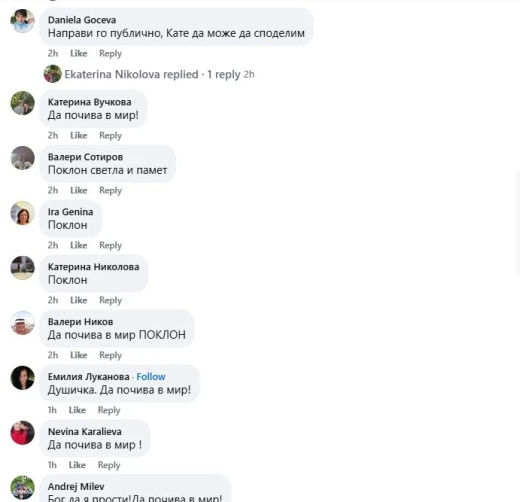Like Daniela Goceva's comment
Viewport: 520px width, 502px height.
79,53
